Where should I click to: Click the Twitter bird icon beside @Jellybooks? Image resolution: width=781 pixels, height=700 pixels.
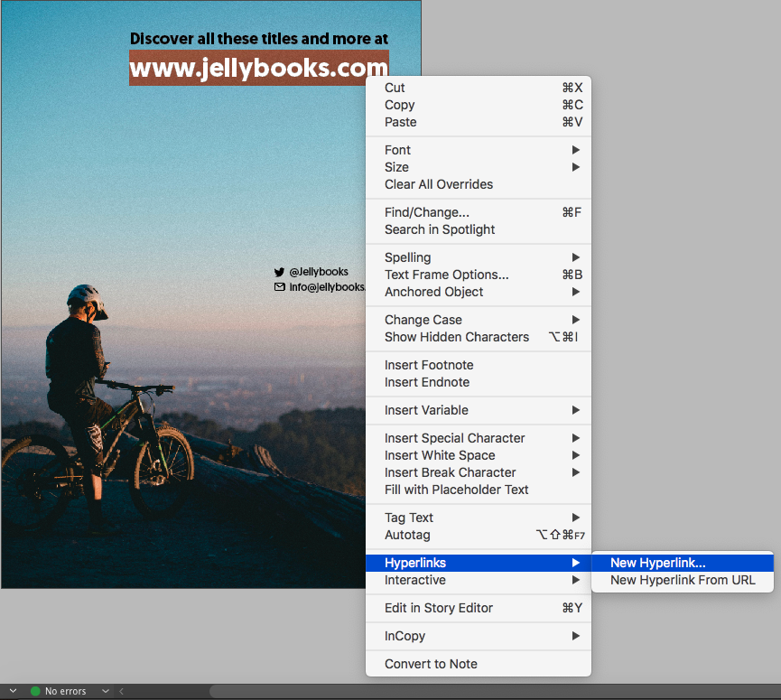(279, 271)
